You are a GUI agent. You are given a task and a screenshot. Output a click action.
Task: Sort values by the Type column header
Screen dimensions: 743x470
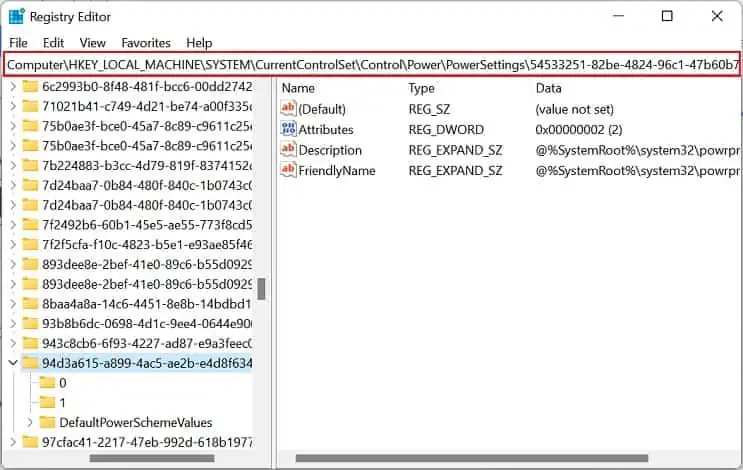(422, 88)
